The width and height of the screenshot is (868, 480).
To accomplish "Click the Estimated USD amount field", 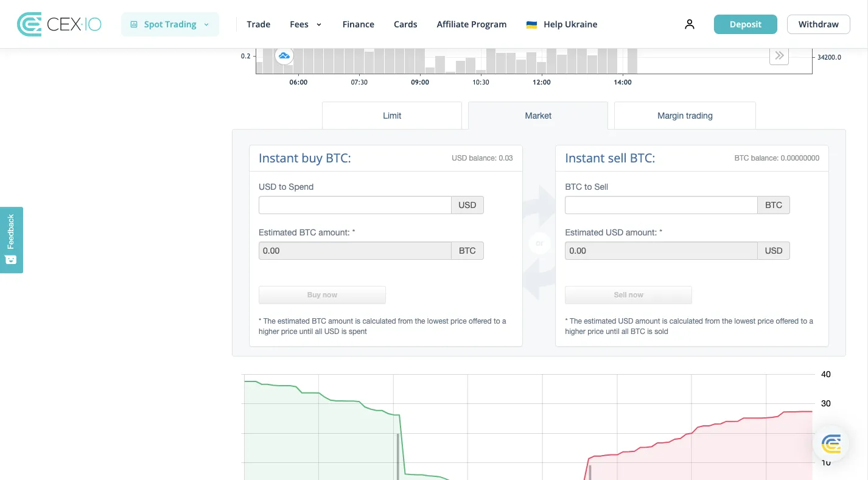I will [661, 251].
